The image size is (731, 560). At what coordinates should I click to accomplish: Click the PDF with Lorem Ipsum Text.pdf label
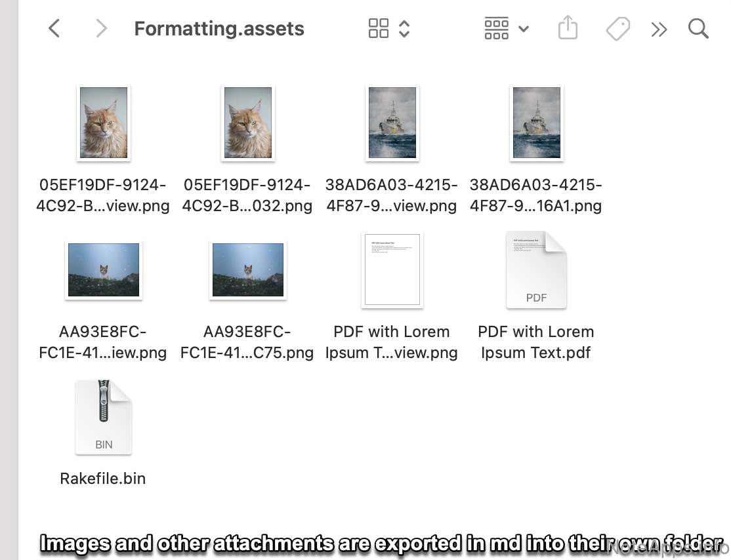[536, 342]
